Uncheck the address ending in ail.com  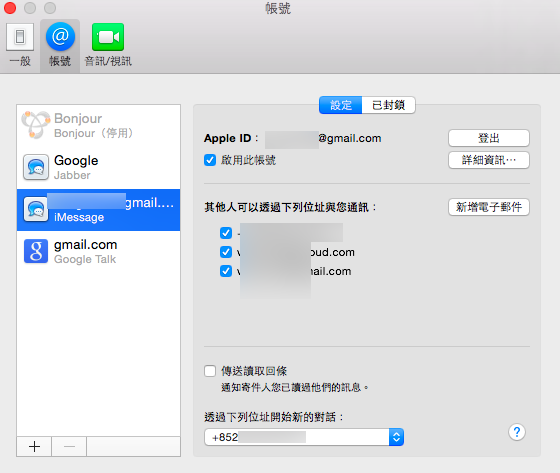226,271
